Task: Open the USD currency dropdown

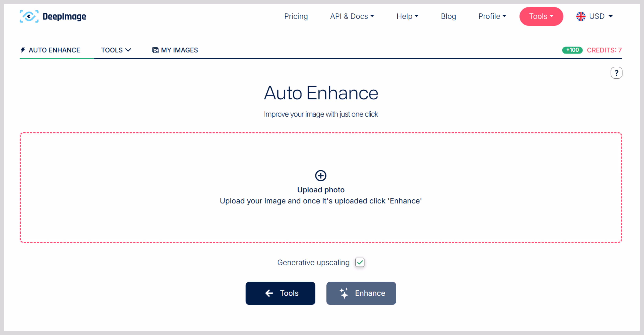Action: 601,16
